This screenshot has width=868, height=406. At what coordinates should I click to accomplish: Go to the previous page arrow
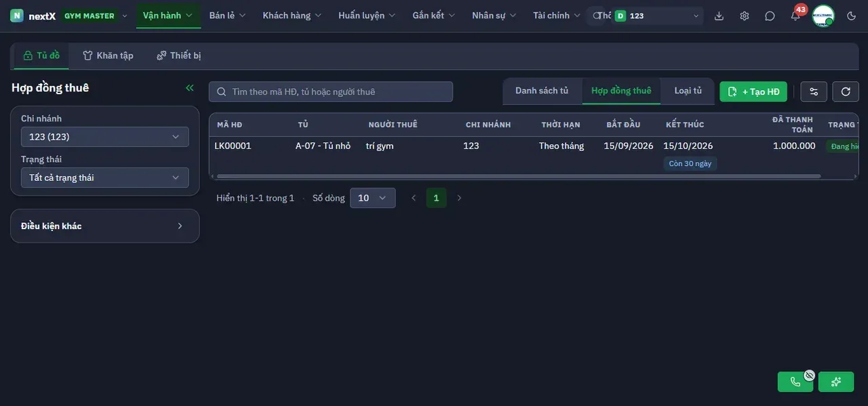(414, 198)
